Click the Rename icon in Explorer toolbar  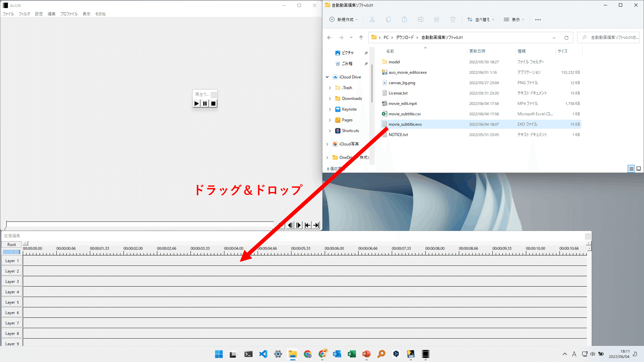(x=421, y=20)
